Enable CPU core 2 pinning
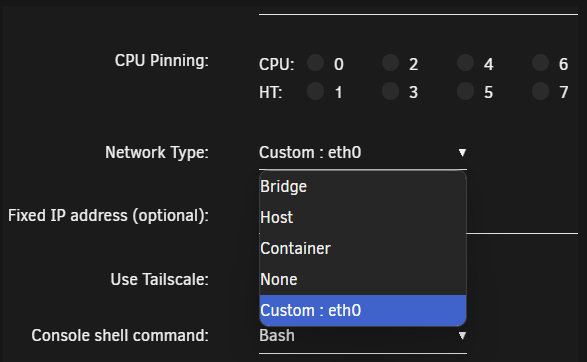The image size is (587, 362). point(390,63)
